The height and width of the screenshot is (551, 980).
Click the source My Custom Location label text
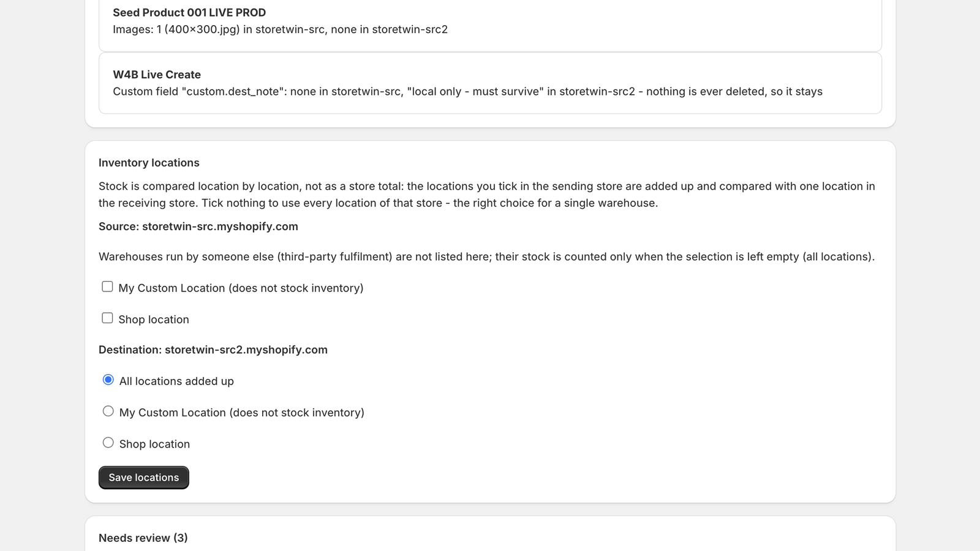tap(241, 288)
